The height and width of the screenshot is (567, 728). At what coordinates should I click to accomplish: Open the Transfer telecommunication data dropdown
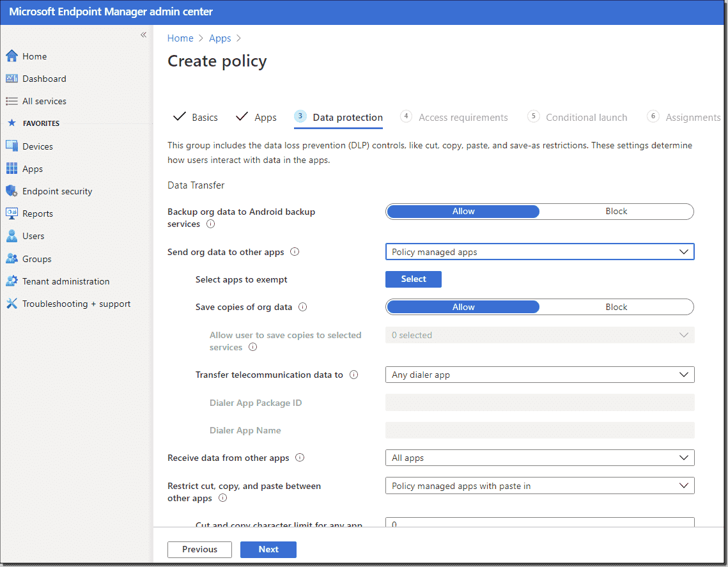pyautogui.click(x=539, y=375)
